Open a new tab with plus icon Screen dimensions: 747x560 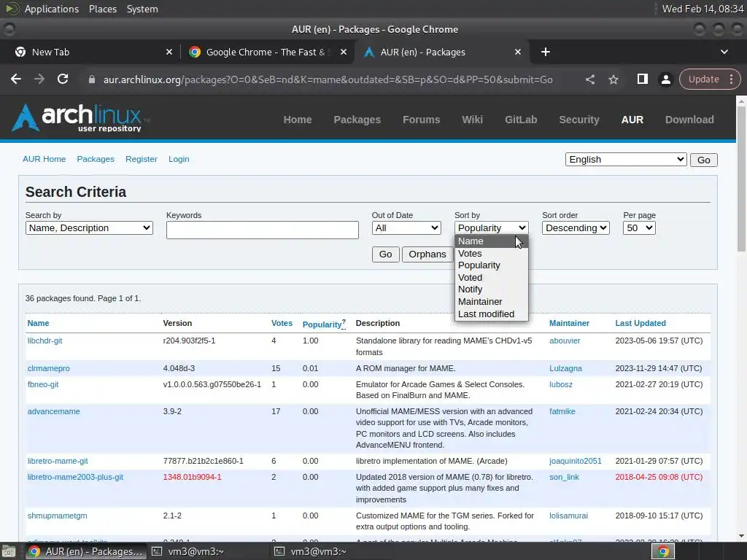(546, 52)
